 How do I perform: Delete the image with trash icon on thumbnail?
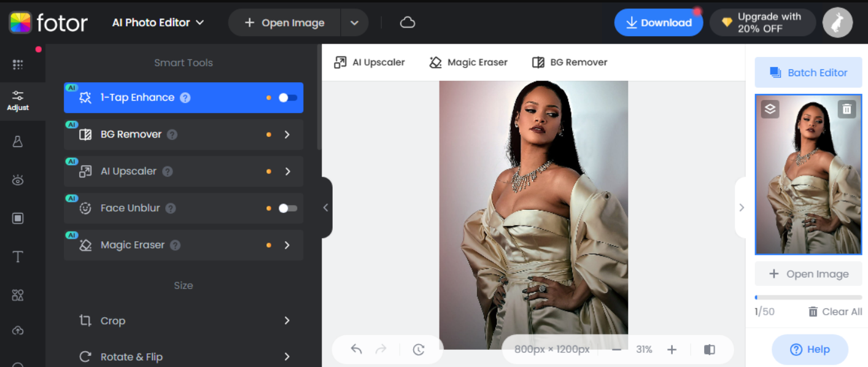point(847,109)
